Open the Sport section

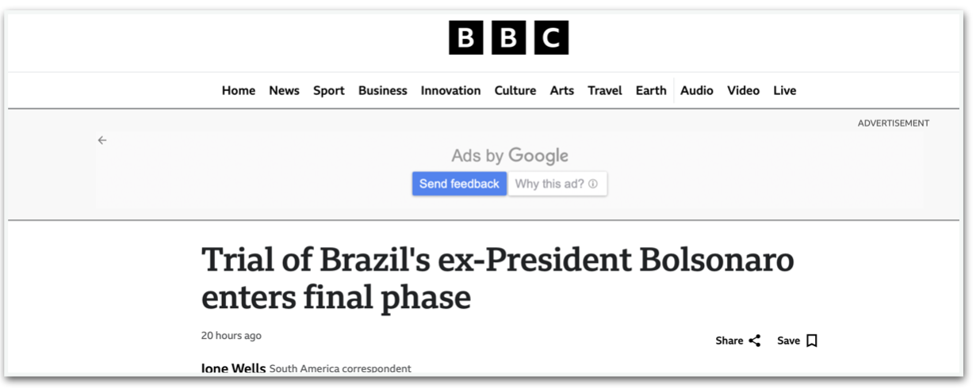click(328, 90)
